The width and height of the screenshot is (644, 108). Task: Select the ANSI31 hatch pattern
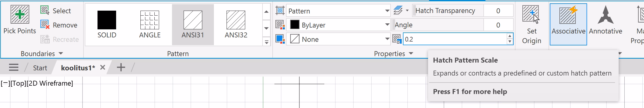point(193,20)
